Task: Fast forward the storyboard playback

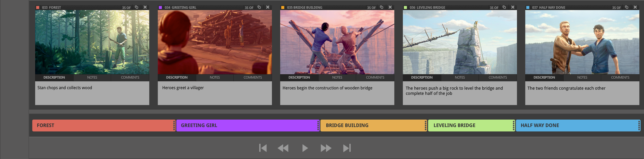Action: pos(326,148)
